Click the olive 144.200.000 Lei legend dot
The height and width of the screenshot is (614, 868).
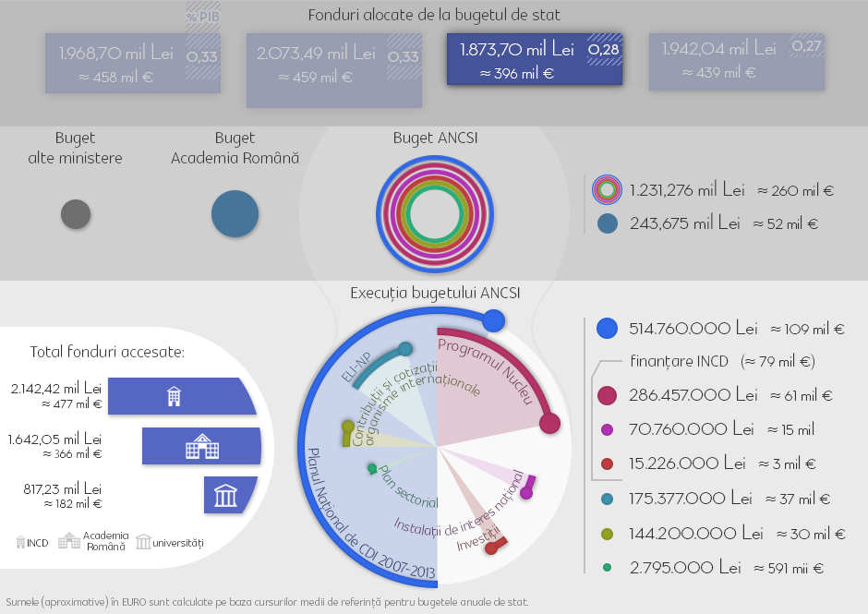click(608, 534)
